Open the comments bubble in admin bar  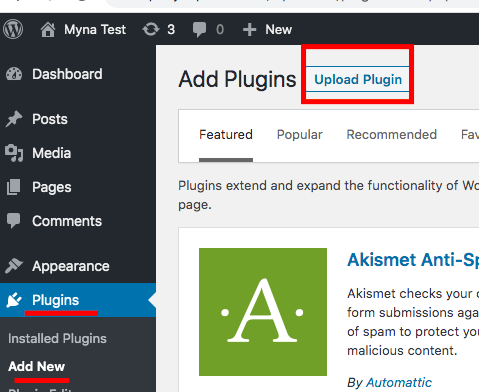[199, 30]
